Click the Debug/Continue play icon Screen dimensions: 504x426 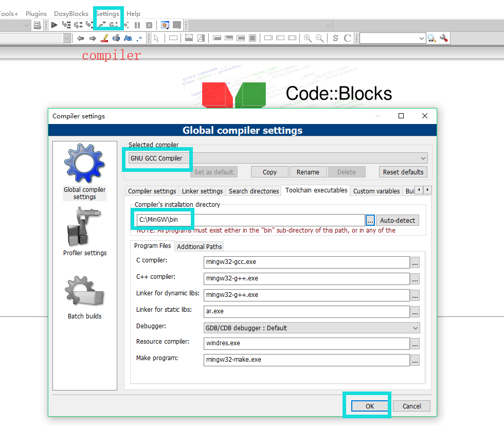point(55,25)
